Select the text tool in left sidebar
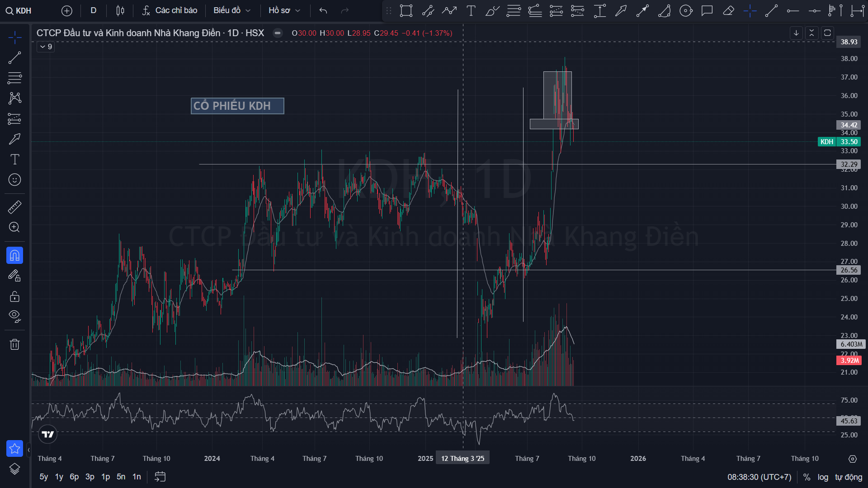Viewport: 868px width, 488px height. (14, 159)
